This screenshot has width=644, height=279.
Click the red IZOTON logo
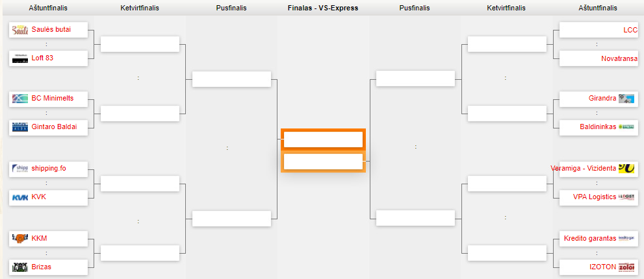(x=626, y=267)
